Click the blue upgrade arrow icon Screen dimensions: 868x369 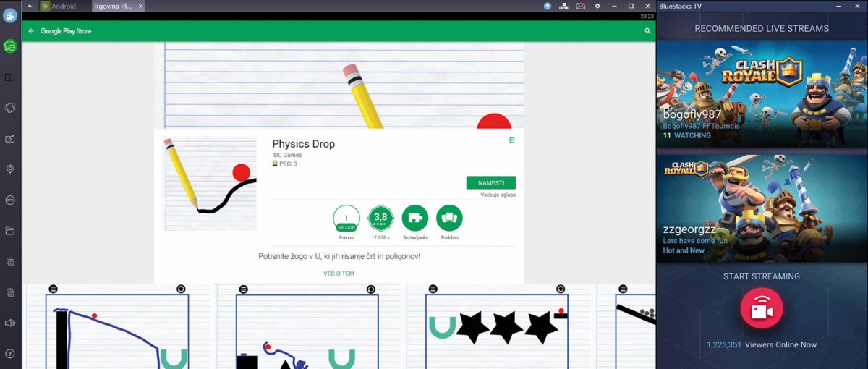click(548, 6)
